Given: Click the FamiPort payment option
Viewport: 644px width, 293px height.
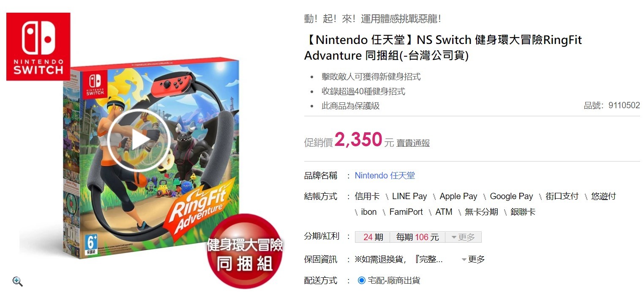Looking at the screenshot, I should coord(406,212).
